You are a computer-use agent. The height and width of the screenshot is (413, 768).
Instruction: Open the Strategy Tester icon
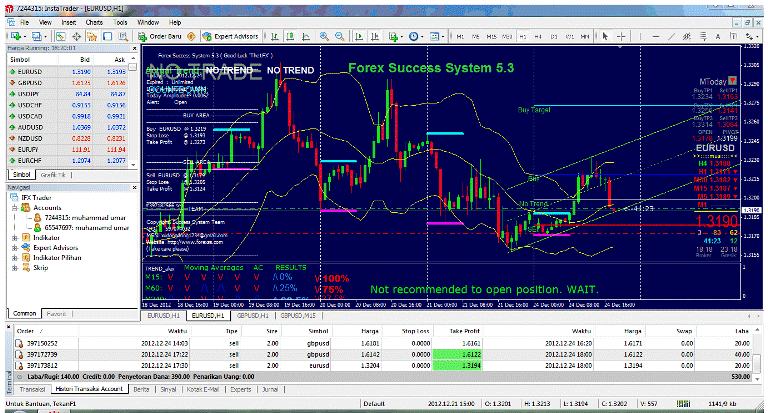[123, 36]
